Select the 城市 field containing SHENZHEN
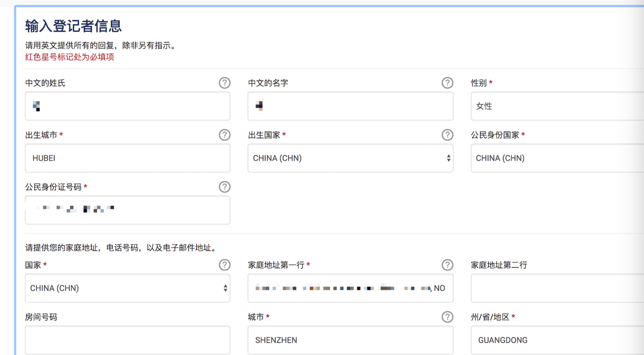Image resolution: width=644 pixels, height=355 pixels. pyautogui.click(x=350, y=340)
